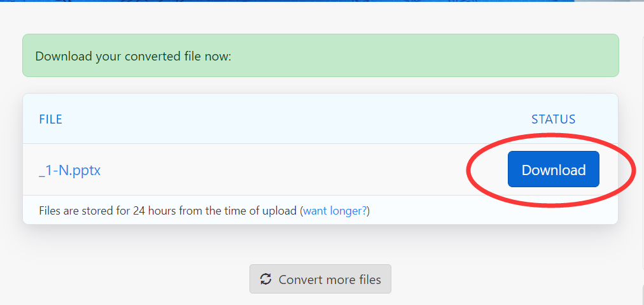Click the 'Files are stored for' note text
The height and width of the screenshot is (305, 644).
(85, 211)
